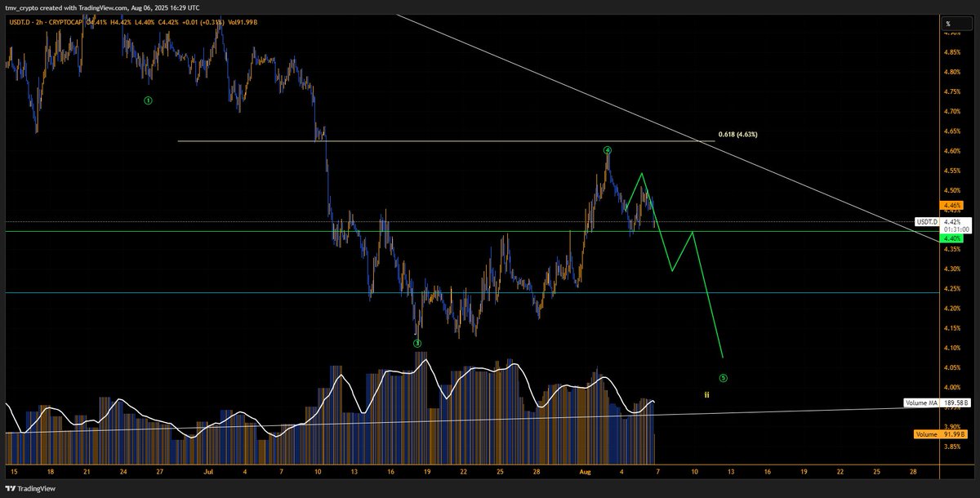Click the 'USDT.D · 2h · CRYPTOCAP' symbol legend
Viewport: 980px width, 498px height.
pyautogui.click(x=46, y=22)
